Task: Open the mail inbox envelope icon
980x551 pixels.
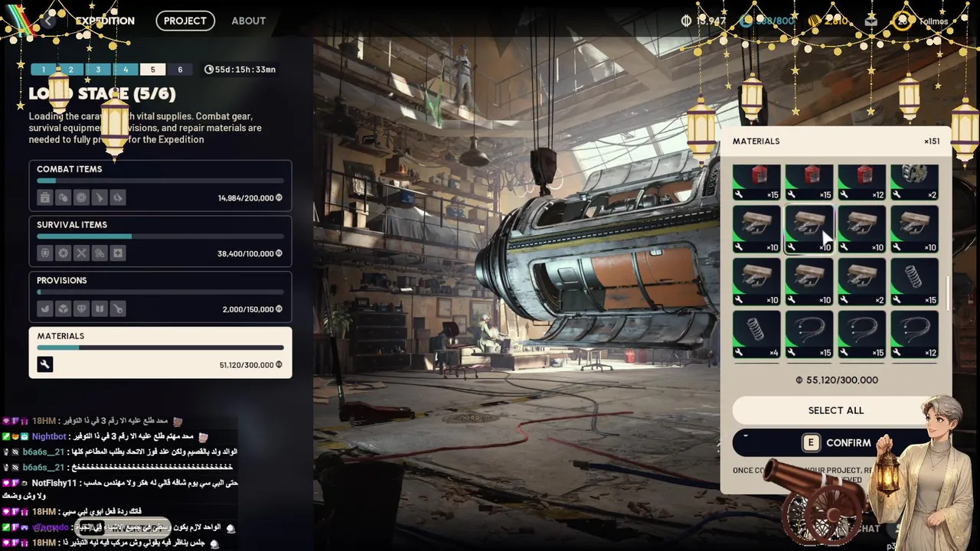Action: (x=871, y=21)
